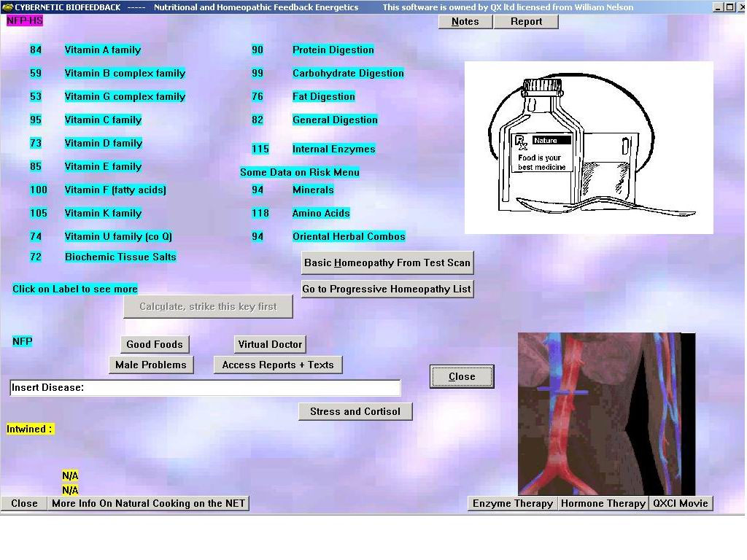Play the QXCI Movie

point(681,503)
